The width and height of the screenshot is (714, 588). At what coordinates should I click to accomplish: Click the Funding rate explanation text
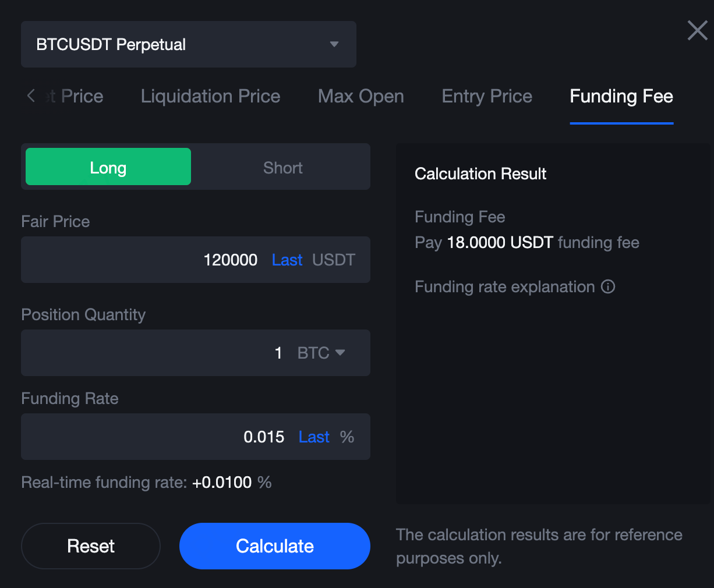click(x=504, y=286)
